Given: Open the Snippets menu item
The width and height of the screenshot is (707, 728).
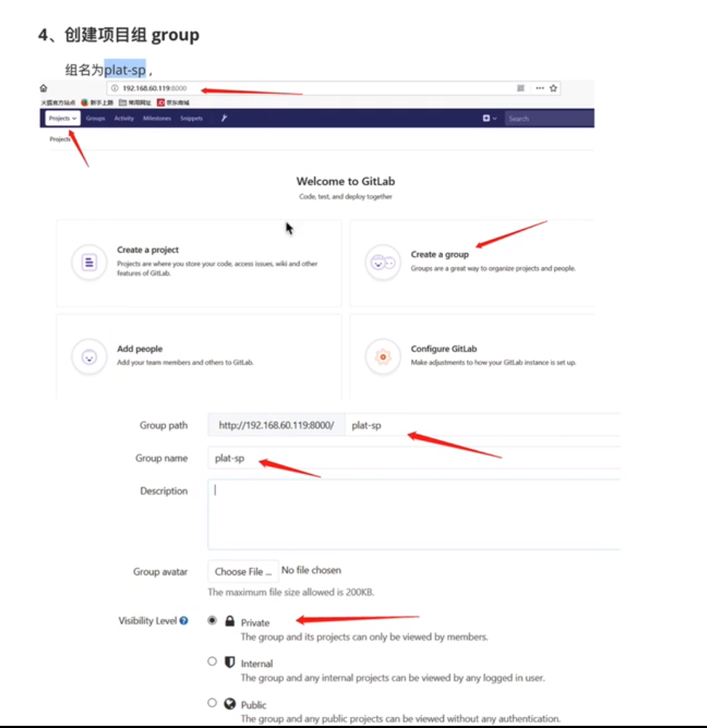Looking at the screenshot, I should coord(191,118).
